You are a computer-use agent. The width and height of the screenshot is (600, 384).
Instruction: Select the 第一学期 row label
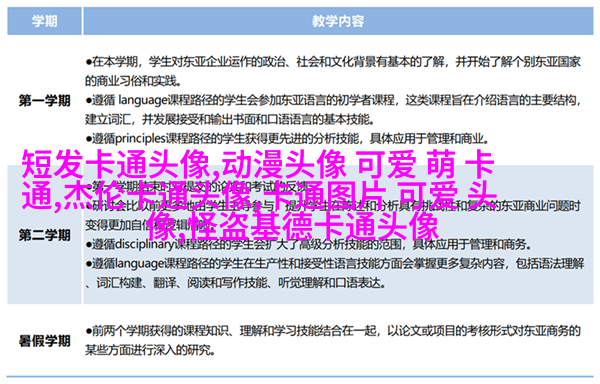click(x=44, y=101)
